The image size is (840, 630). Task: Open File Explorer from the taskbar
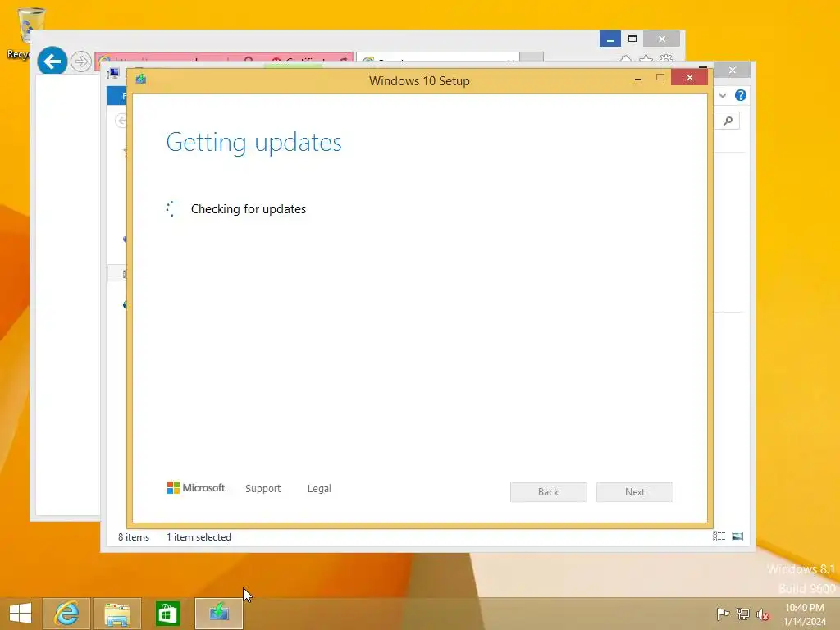[117, 614]
